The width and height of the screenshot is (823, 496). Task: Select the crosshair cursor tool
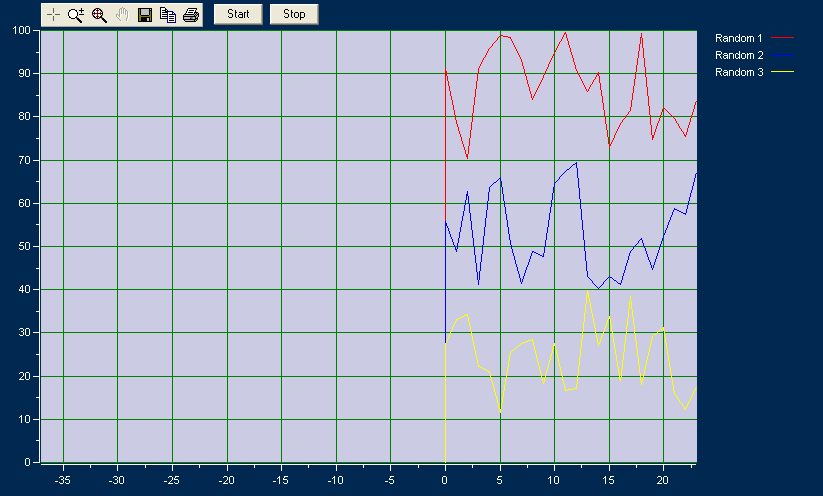pos(53,15)
